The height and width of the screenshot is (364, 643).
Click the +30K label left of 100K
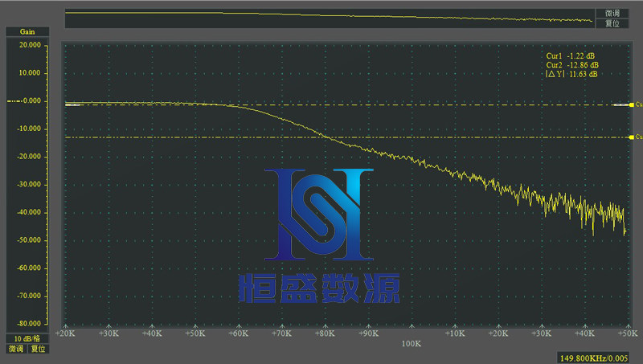tap(109, 333)
